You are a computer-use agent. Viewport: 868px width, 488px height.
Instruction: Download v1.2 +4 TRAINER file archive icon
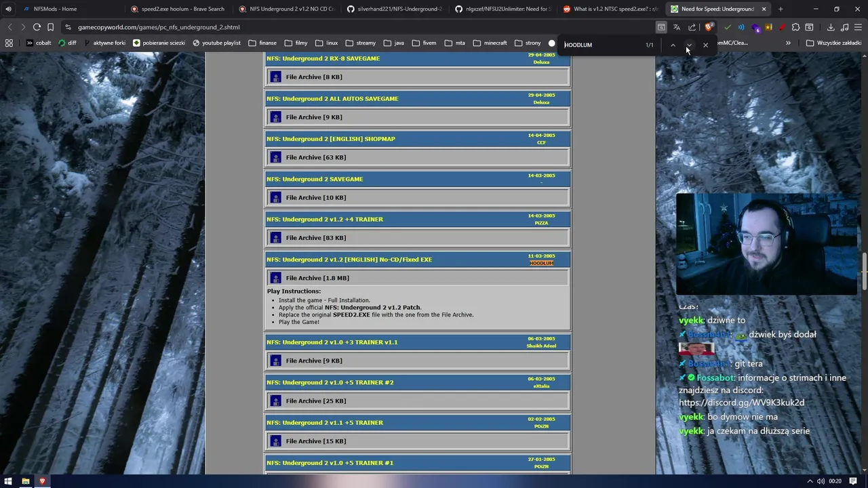pyautogui.click(x=275, y=238)
